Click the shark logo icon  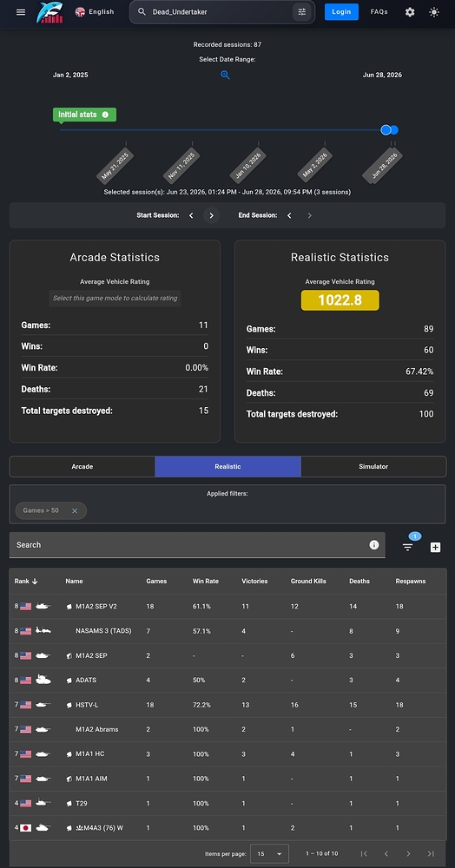tap(49, 12)
